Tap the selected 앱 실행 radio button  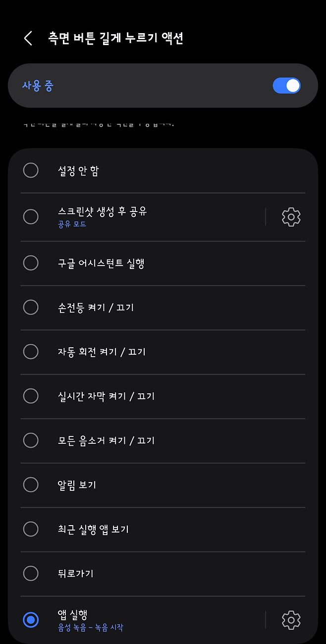coord(31,620)
